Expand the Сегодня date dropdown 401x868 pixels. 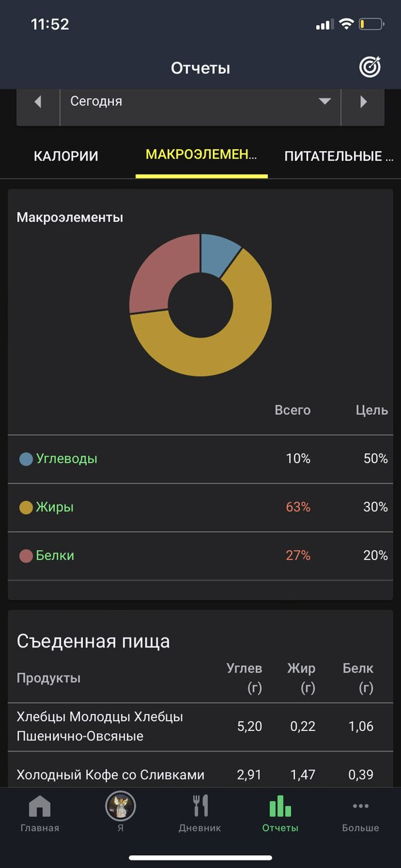click(200, 102)
